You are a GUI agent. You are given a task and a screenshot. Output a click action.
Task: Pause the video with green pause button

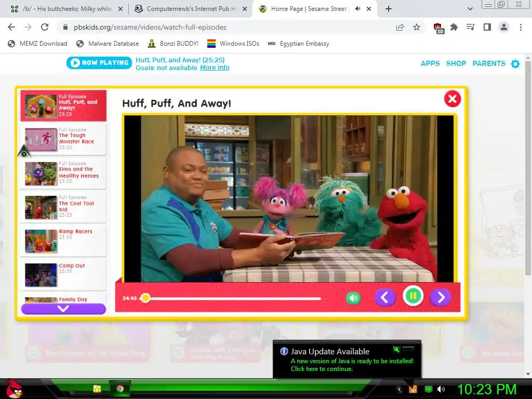pos(413,296)
